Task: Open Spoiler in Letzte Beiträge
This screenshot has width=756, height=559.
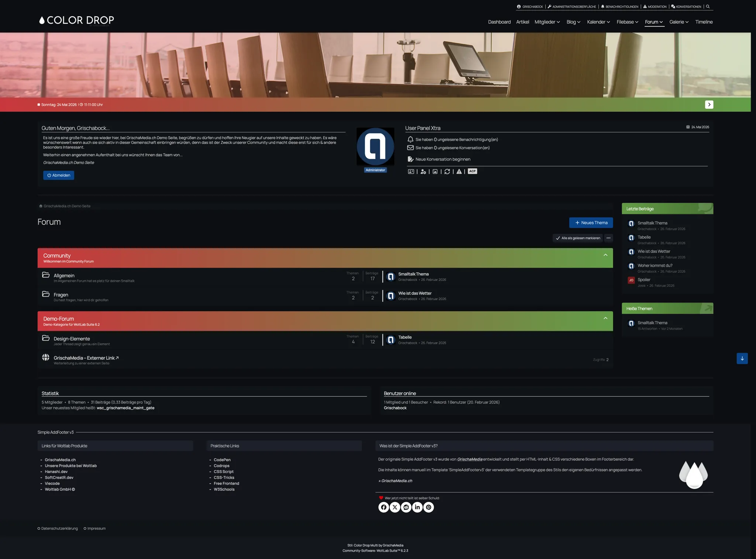Action: (644, 279)
